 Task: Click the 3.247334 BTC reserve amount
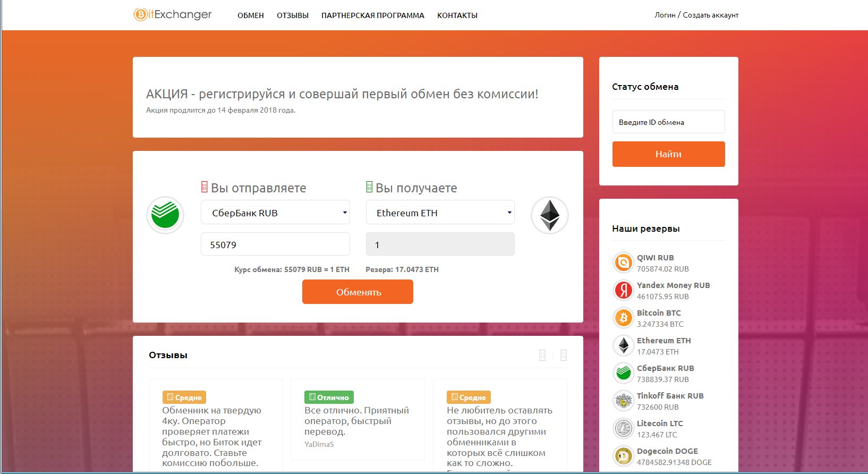pyautogui.click(x=660, y=324)
